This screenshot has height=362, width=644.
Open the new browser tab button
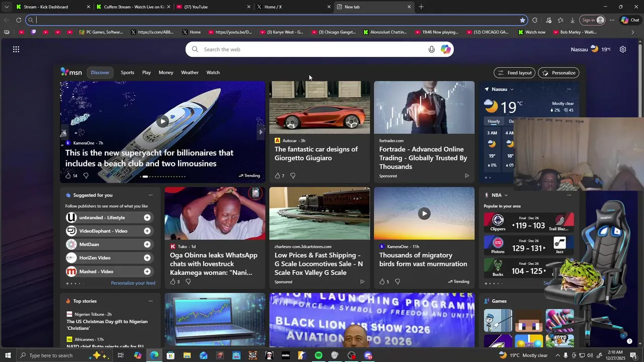click(x=421, y=7)
